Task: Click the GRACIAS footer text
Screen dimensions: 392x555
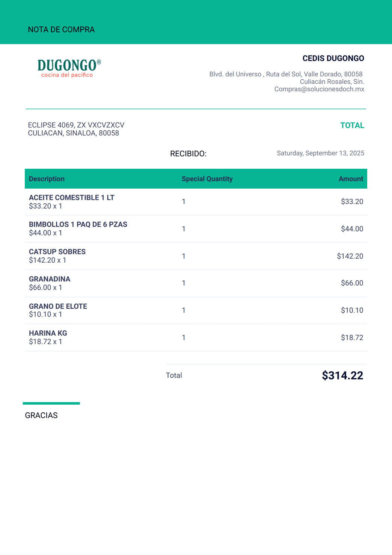Action: pyautogui.click(x=41, y=415)
